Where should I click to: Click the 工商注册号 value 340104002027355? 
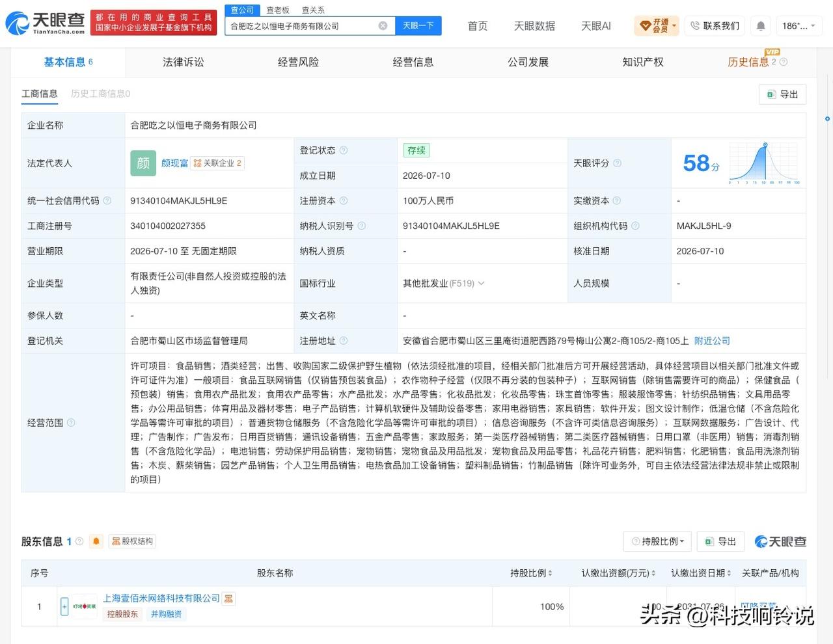point(168,226)
